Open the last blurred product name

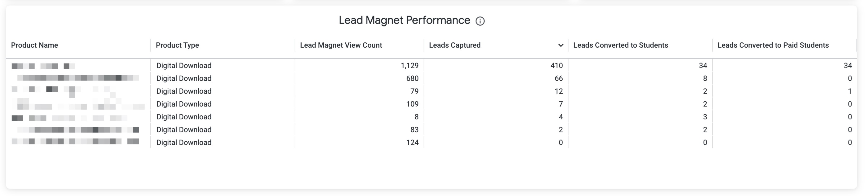click(75, 141)
